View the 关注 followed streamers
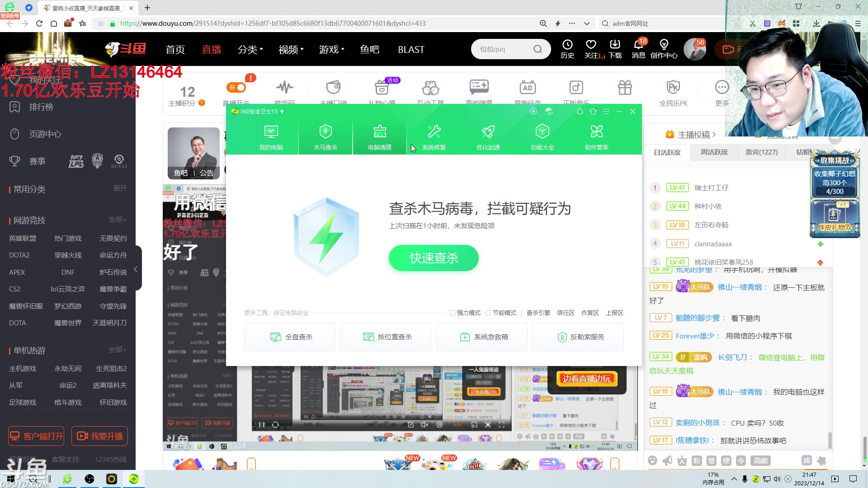Screen dimensions: 868x488 (x=591, y=49)
